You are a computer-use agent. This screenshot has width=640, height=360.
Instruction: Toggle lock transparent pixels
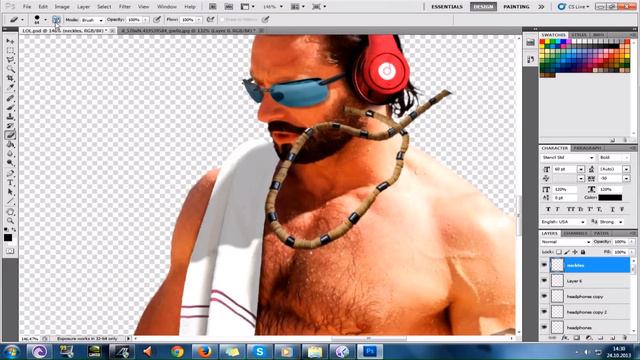[559, 252]
